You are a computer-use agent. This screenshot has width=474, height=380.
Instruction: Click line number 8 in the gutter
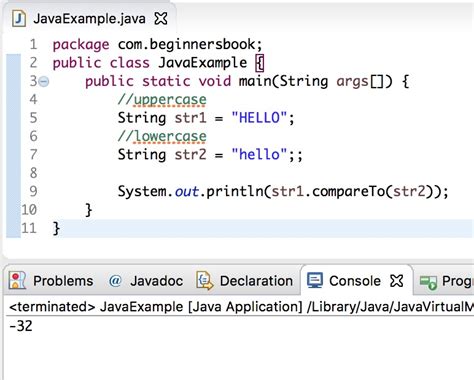[33, 173]
